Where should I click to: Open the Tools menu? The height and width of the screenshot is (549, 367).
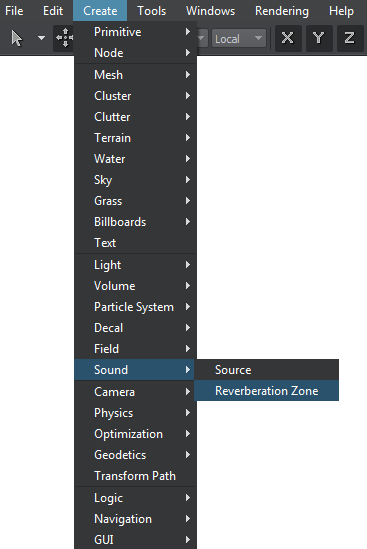tap(151, 11)
